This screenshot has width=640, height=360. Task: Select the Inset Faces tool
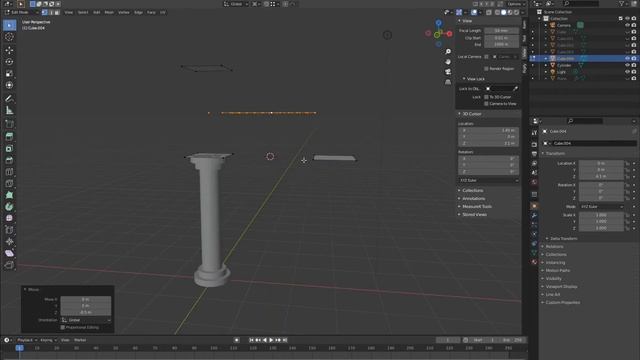[x=9, y=148]
